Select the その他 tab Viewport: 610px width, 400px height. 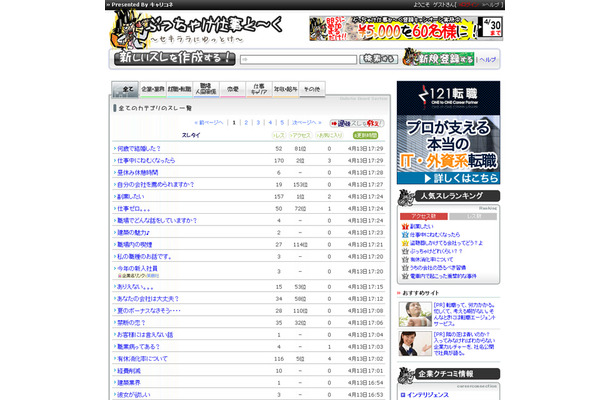tap(312, 89)
